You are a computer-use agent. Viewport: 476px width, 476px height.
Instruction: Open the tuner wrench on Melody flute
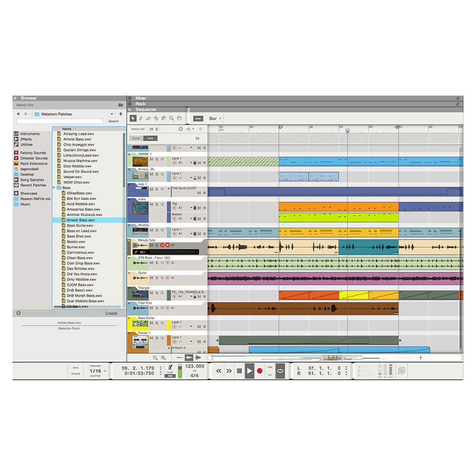coord(136,252)
